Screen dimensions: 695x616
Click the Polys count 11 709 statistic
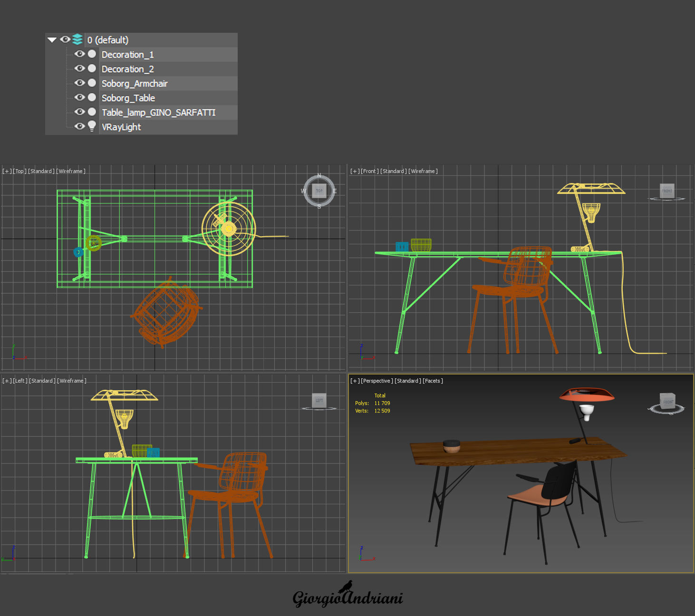pyautogui.click(x=373, y=403)
